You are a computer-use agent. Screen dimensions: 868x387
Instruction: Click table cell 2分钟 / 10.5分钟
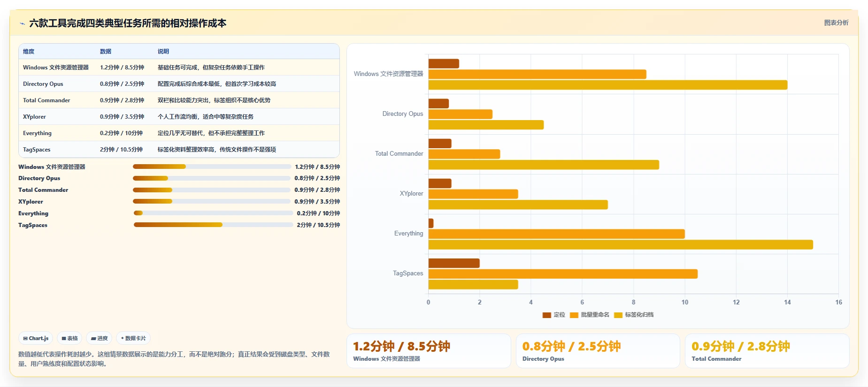pyautogui.click(x=121, y=150)
